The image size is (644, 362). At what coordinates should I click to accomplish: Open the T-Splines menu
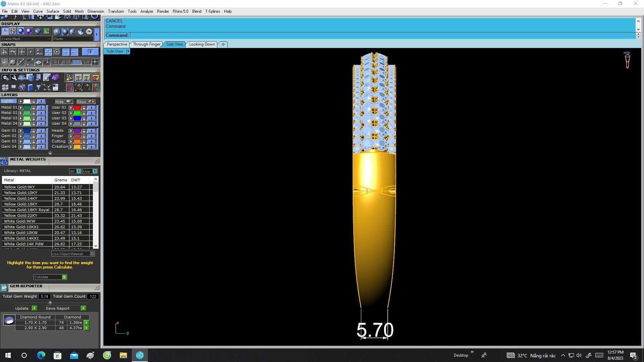(x=212, y=11)
